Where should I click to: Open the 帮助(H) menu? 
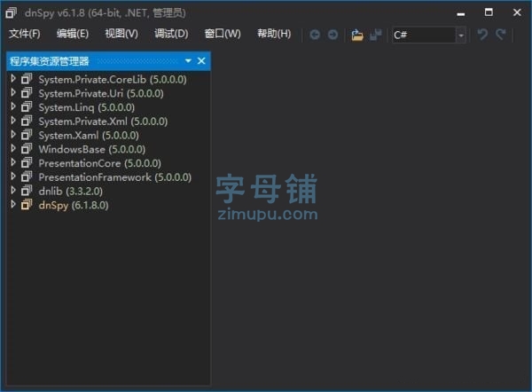pos(274,34)
